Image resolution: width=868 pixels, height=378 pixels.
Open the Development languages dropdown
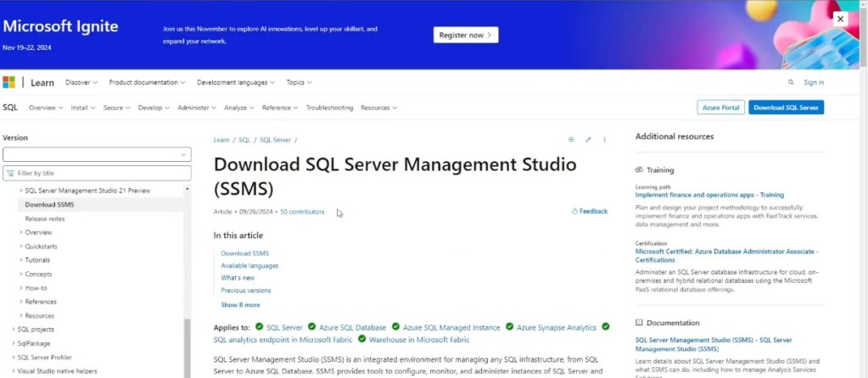click(236, 82)
